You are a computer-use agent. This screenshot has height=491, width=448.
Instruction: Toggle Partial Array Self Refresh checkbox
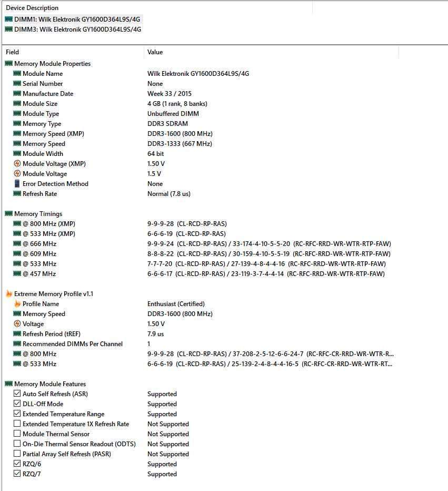17,454
